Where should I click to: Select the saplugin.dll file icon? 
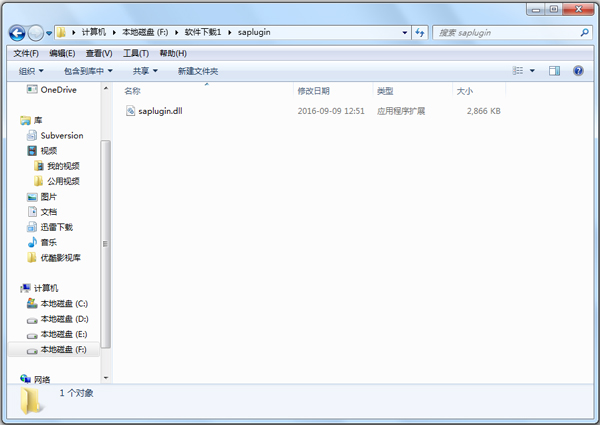(x=130, y=111)
